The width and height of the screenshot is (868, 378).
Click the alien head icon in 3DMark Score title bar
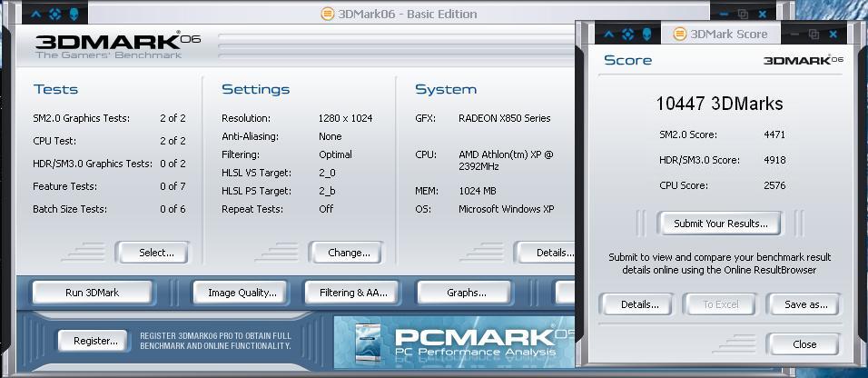coord(646,35)
